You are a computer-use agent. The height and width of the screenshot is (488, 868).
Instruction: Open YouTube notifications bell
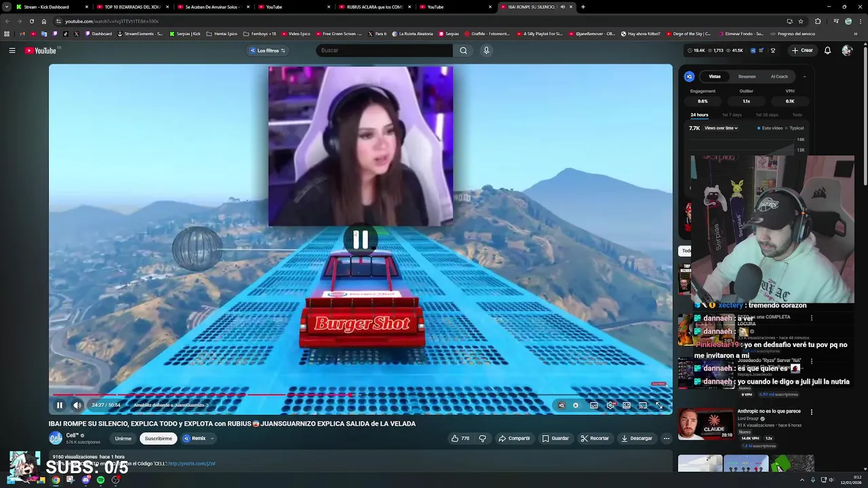point(827,50)
